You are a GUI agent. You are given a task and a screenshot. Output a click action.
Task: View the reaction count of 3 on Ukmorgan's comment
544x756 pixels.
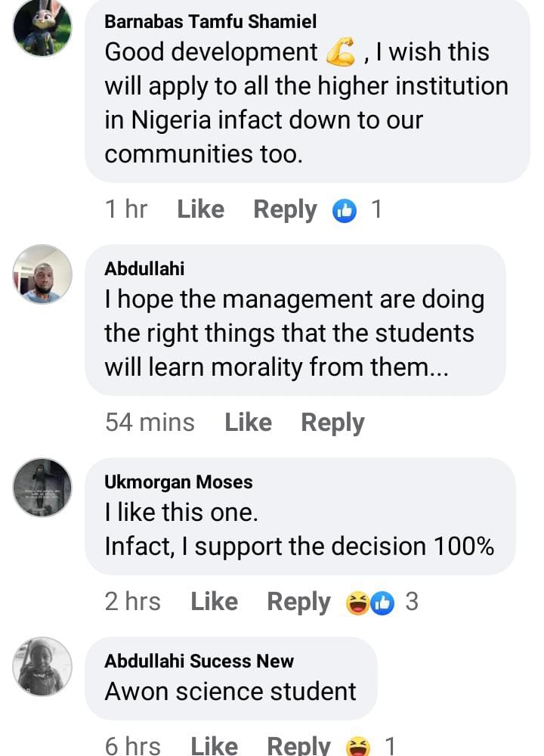(x=412, y=602)
